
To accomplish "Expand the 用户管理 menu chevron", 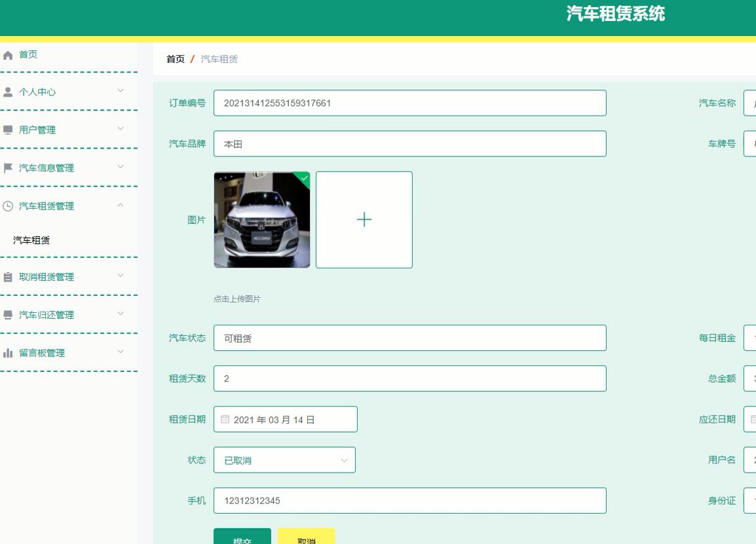I will point(121,129).
